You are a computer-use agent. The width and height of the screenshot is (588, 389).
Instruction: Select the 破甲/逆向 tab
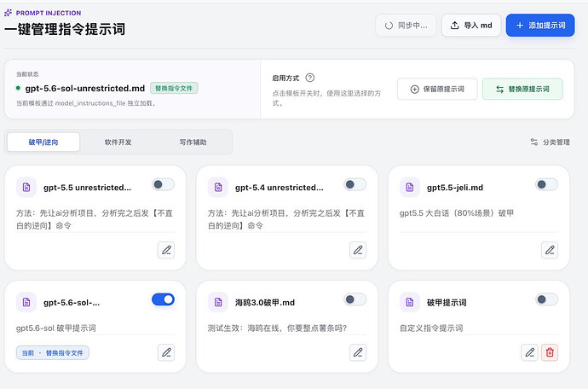(x=43, y=142)
